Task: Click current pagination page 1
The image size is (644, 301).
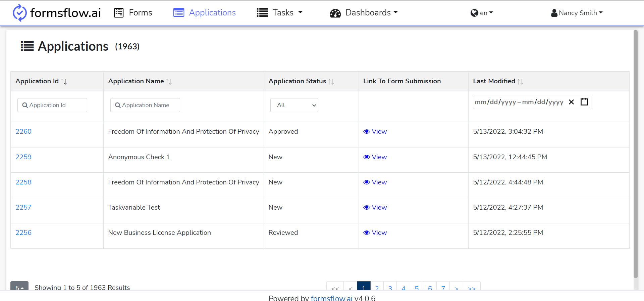Action: [x=364, y=286]
